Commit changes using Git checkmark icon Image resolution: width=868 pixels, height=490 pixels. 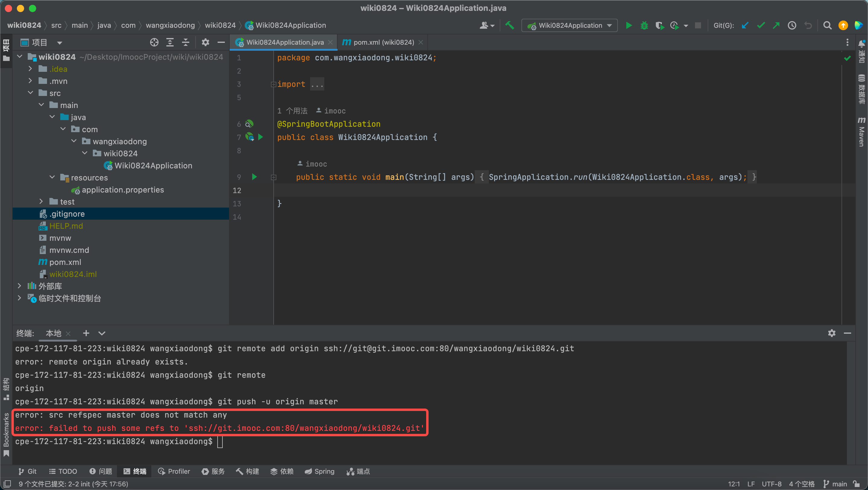click(760, 25)
